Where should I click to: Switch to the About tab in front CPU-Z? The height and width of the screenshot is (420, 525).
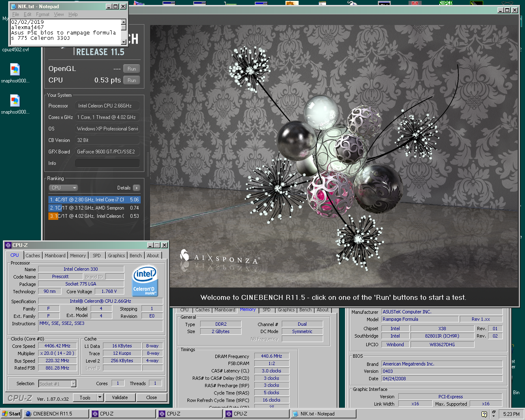coord(153,256)
